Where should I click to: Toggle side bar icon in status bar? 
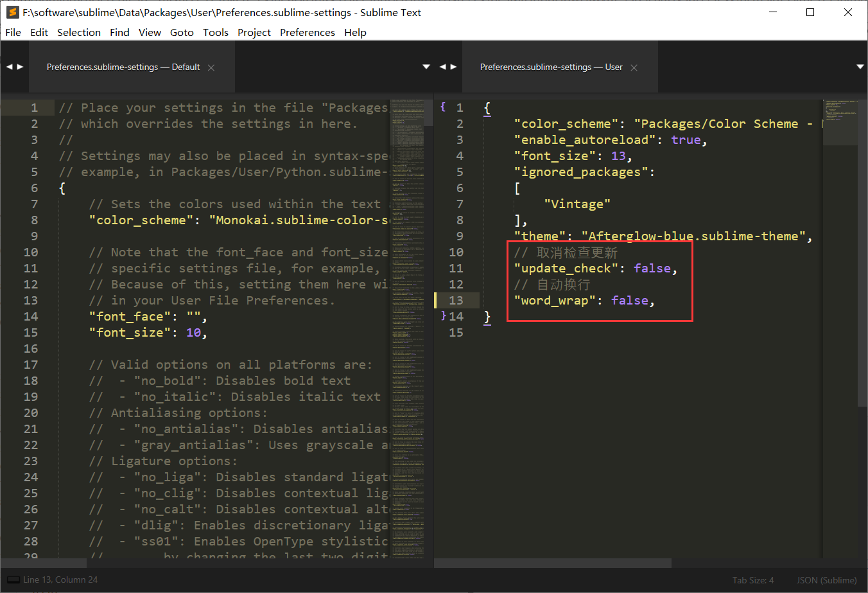click(x=13, y=580)
